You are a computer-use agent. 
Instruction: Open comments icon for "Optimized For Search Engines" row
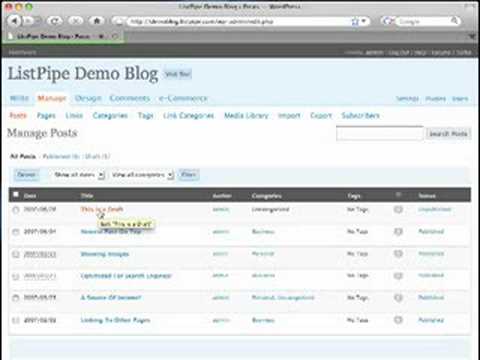[398, 276]
